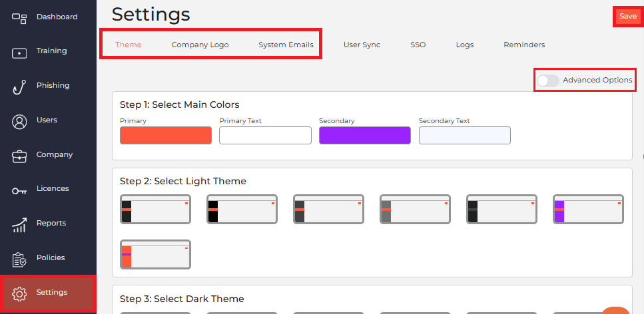Click the Dashboard icon in sidebar
This screenshot has width=644, height=314.
19,18
